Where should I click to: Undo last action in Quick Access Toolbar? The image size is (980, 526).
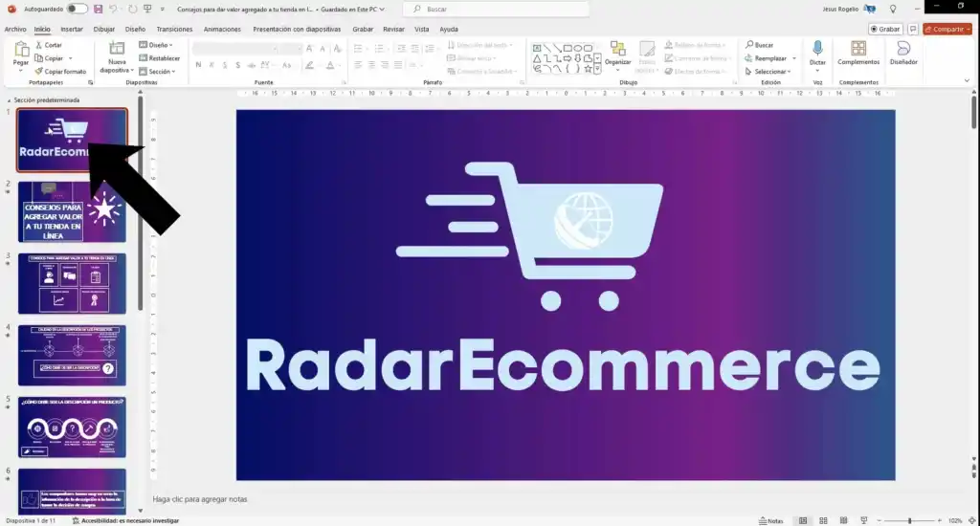pos(113,9)
